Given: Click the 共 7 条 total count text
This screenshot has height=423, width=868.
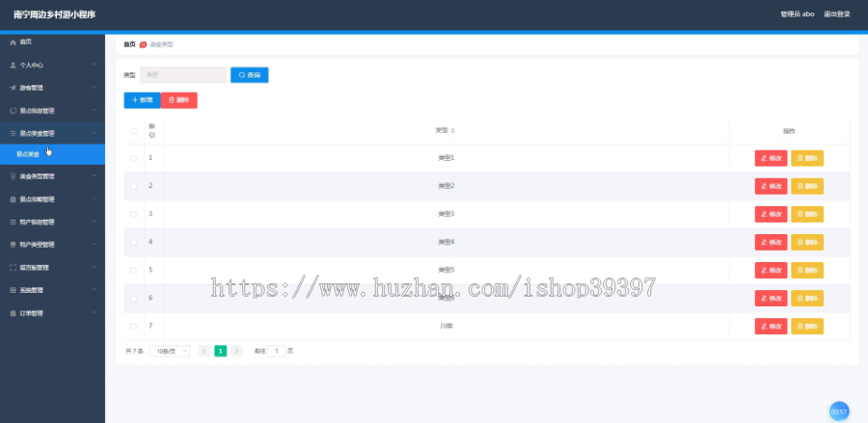Looking at the screenshot, I should click(x=134, y=351).
